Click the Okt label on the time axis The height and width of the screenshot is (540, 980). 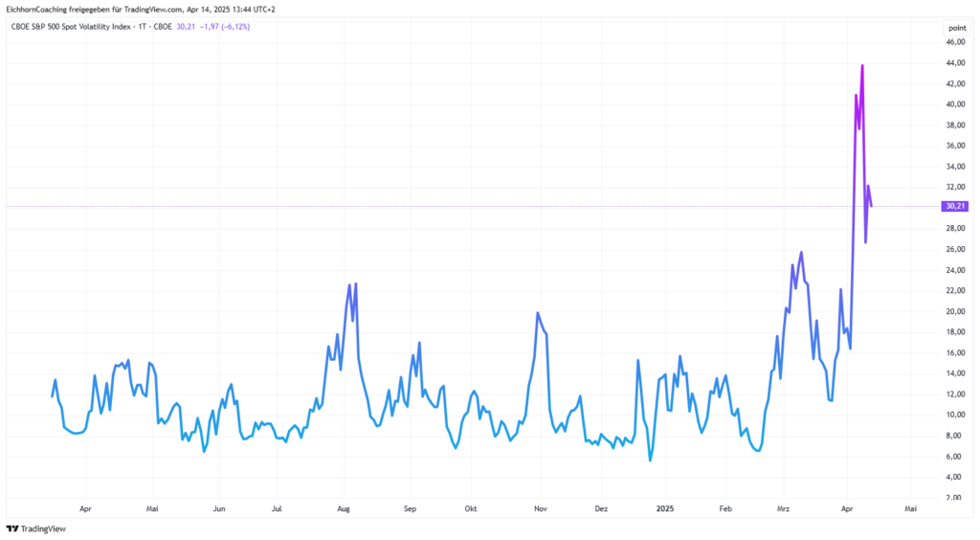471,508
